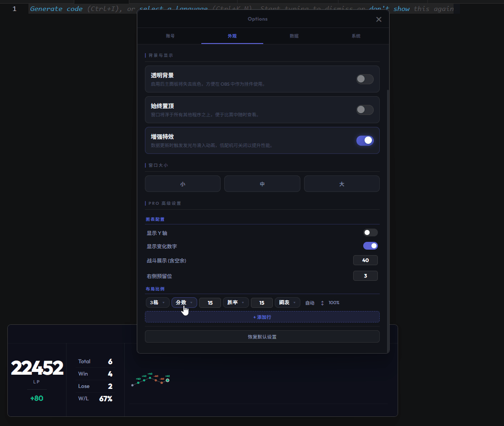Open the 胜率 column dropdown

click(x=236, y=302)
